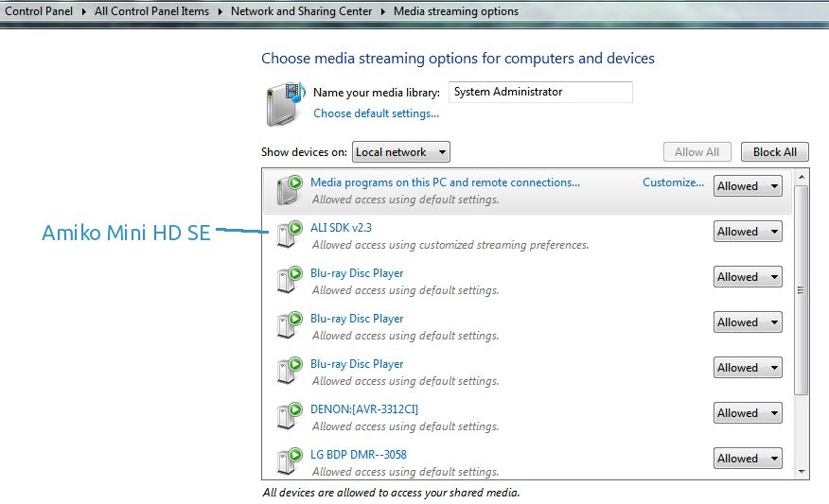Click the LG BDP DMR--3058 device icon
The width and height of the screenshot is (829, 504).
point(288,462)
